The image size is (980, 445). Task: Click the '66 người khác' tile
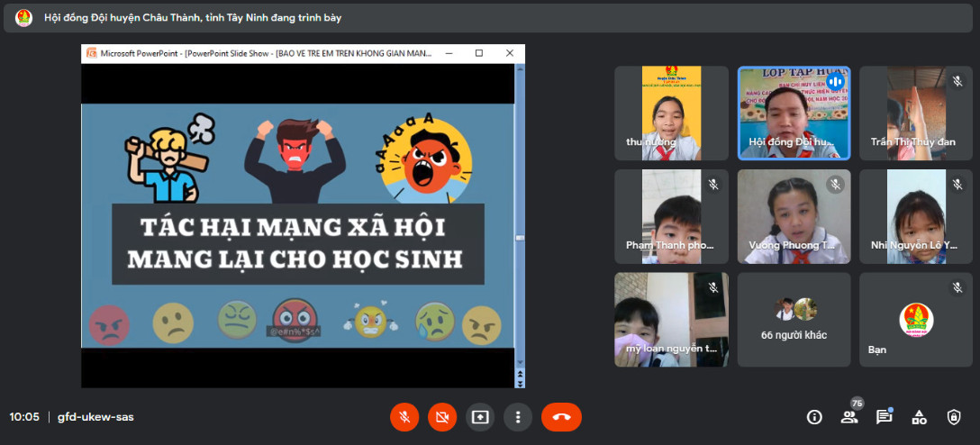click(x=794, y=319)
